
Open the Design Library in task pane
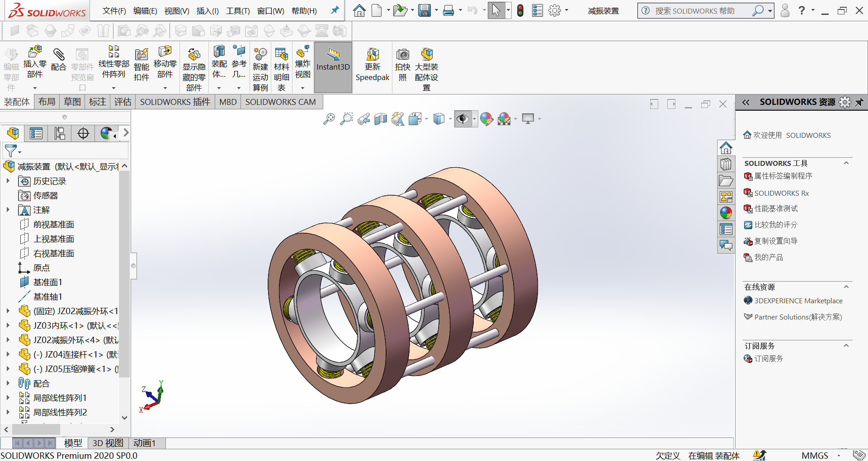726,164
